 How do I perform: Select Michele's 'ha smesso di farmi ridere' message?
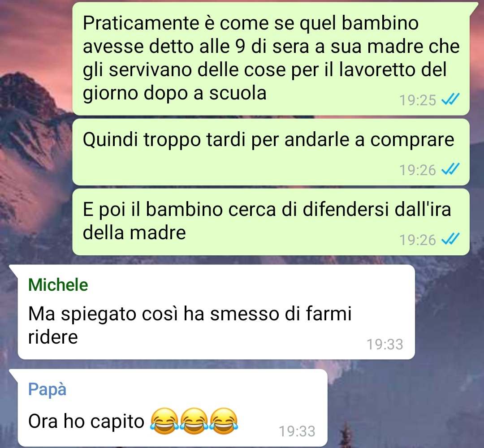216,312
